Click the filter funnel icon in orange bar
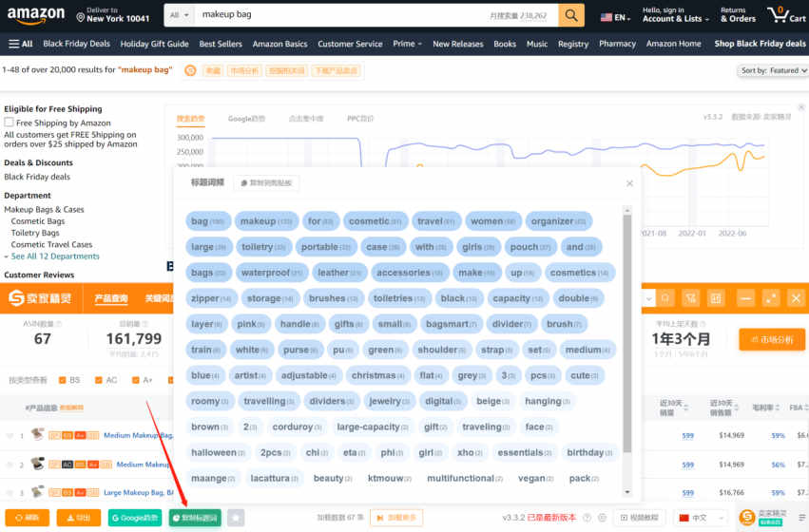The height and width of the screenshot is (532, 809). 691,298
